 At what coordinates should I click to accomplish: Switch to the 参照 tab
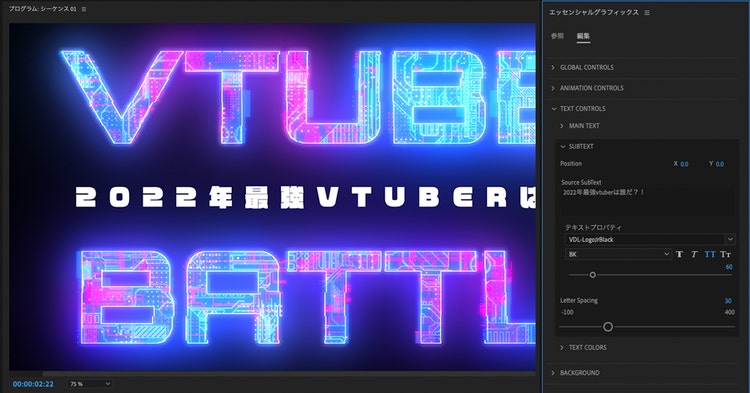557,36
